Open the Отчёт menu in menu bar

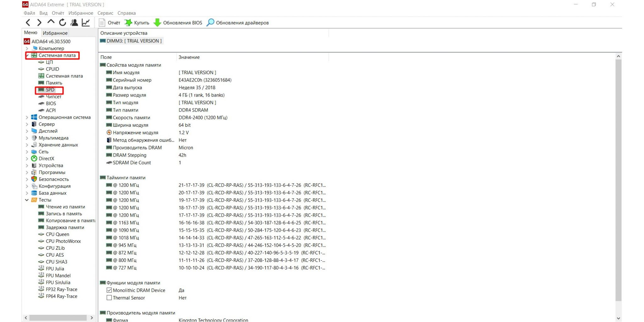point(58,13)
